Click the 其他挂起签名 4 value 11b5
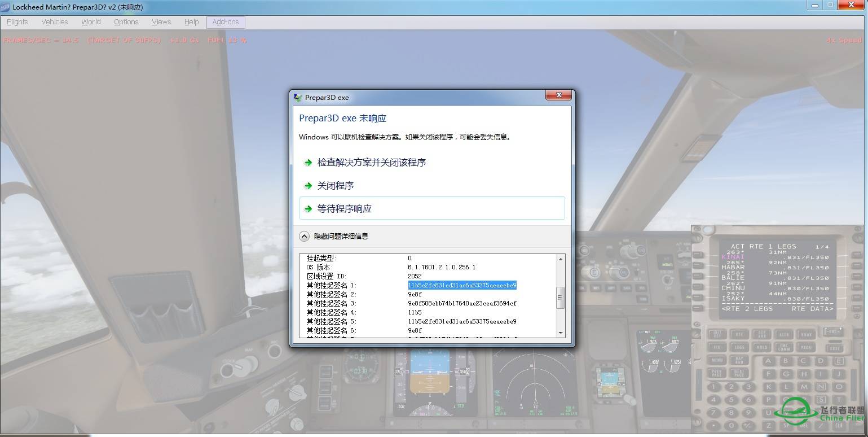 (x=415, y=312)
